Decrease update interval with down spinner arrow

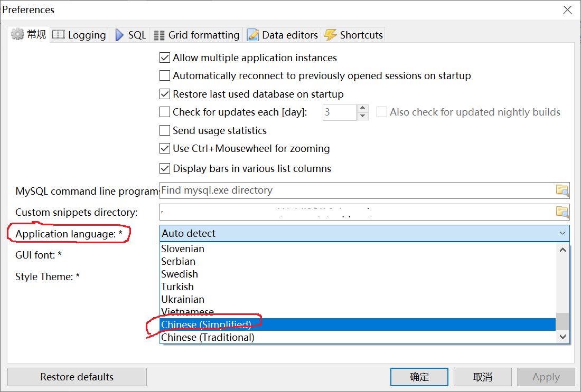(363, 116)
